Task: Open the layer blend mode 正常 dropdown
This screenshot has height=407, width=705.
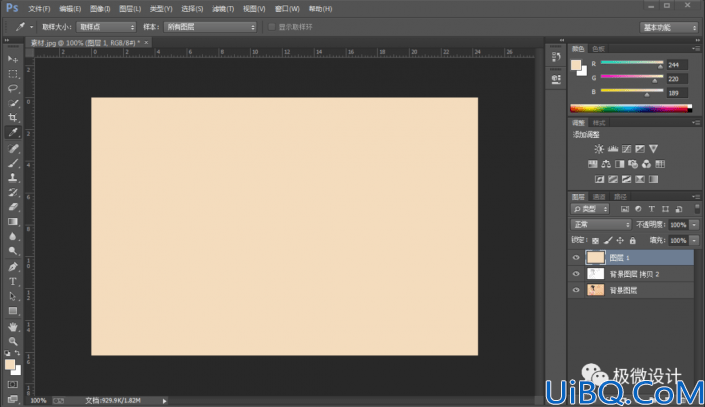Action: (x=601, y=224)
